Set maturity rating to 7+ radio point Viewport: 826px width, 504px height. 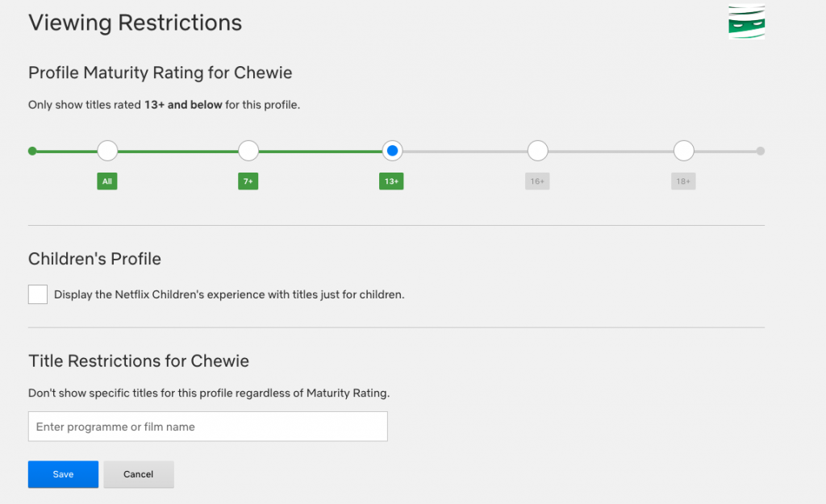tap(248, 151)
